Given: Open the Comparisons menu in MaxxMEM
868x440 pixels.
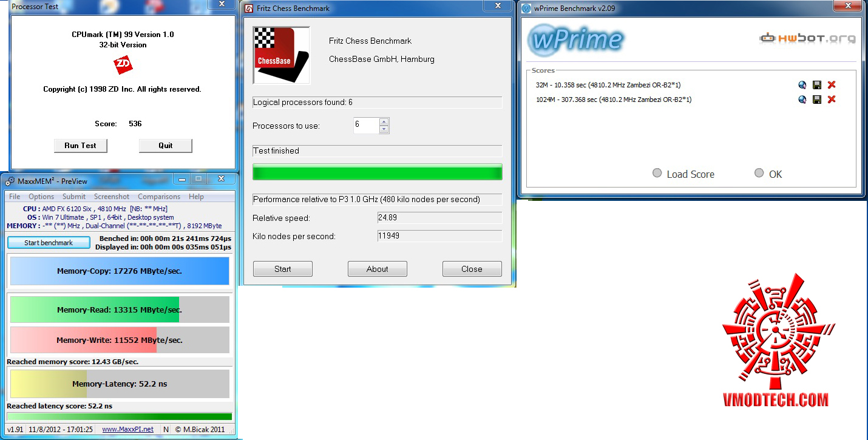Looking at the screenshot, I should click(159, 197).
